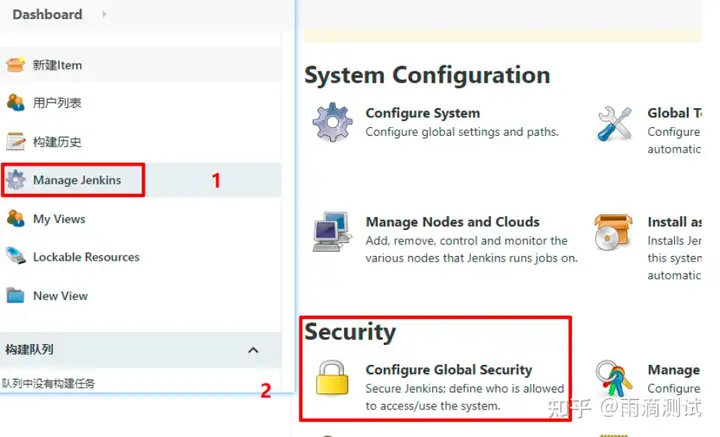The image size is (720, 437).
Task: Click the My Views people icon
Action: coord(16,218)
